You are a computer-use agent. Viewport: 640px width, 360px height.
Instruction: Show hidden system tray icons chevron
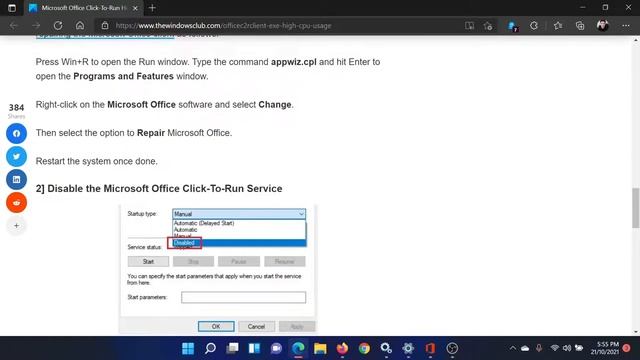coord(513,348)
